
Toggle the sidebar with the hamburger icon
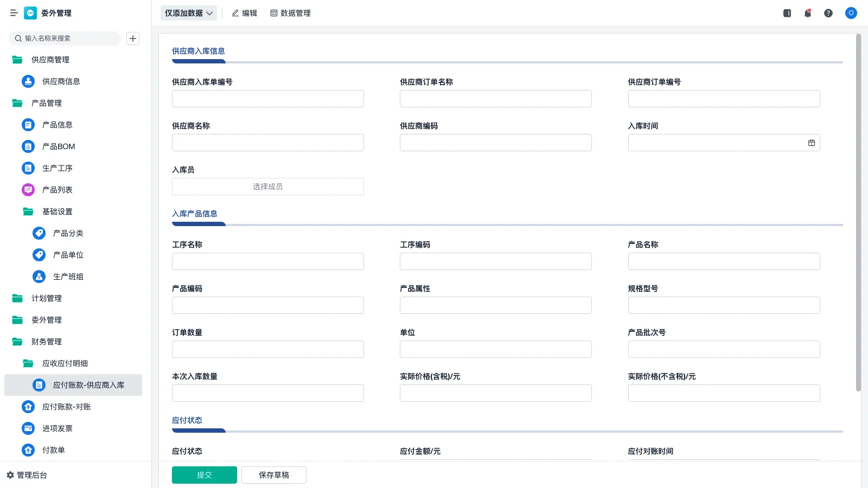pyautogui.click(x=14, y=13)
